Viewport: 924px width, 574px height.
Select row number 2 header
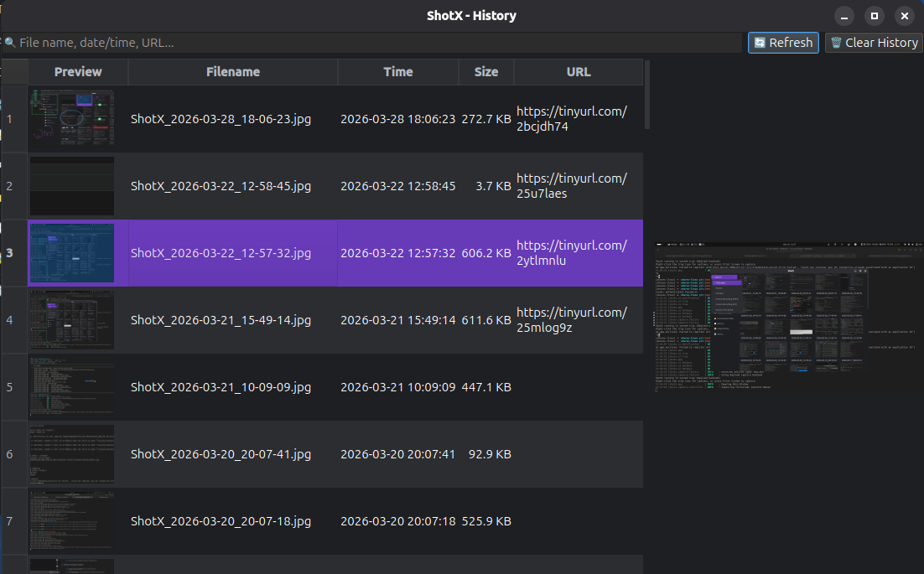pos(15,186)
